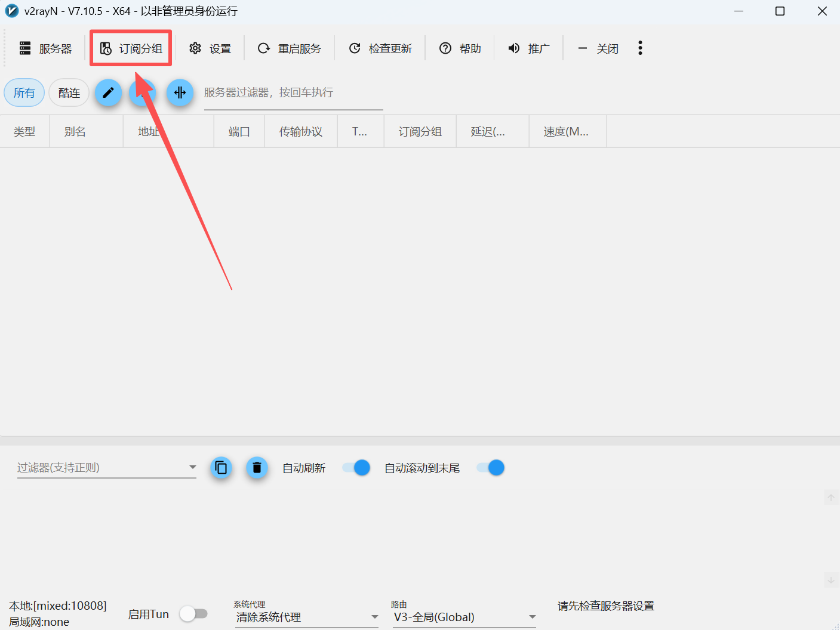Minimize the v2rayN window
Viewport: 840px width, 630px height.
(x=739, y=11)
